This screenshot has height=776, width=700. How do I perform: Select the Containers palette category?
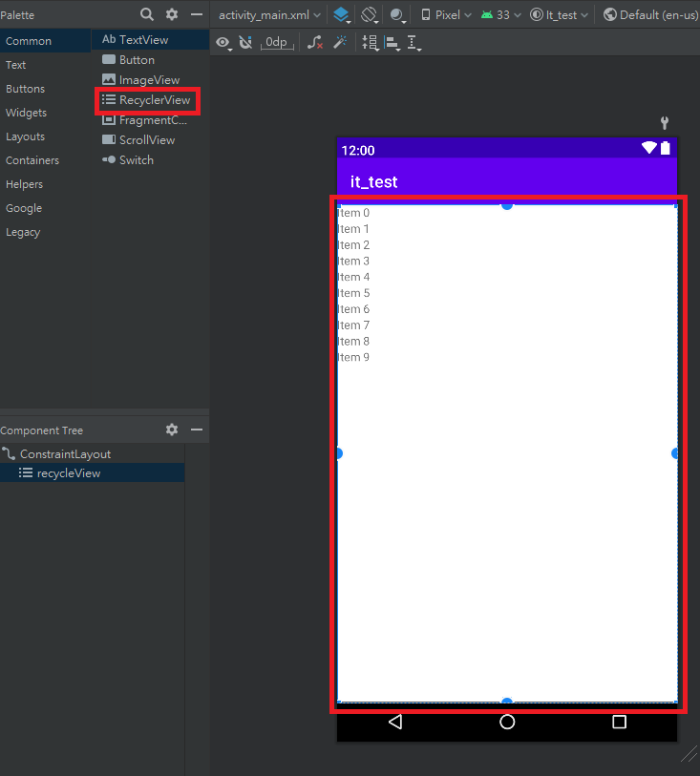click(46, 160)
